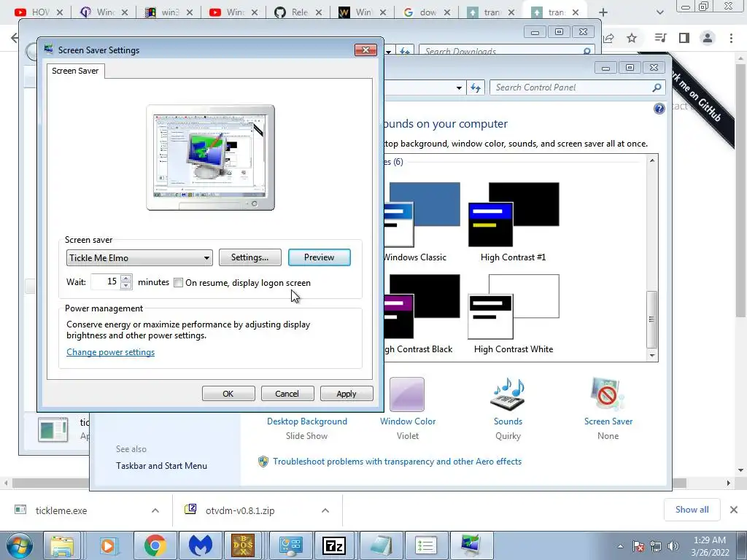Image resolution: width=747 pixels, height=560 pixels.
Task: Select the High Contrast #1 theme
Action: pyautogui.click(x=513, y=222)
